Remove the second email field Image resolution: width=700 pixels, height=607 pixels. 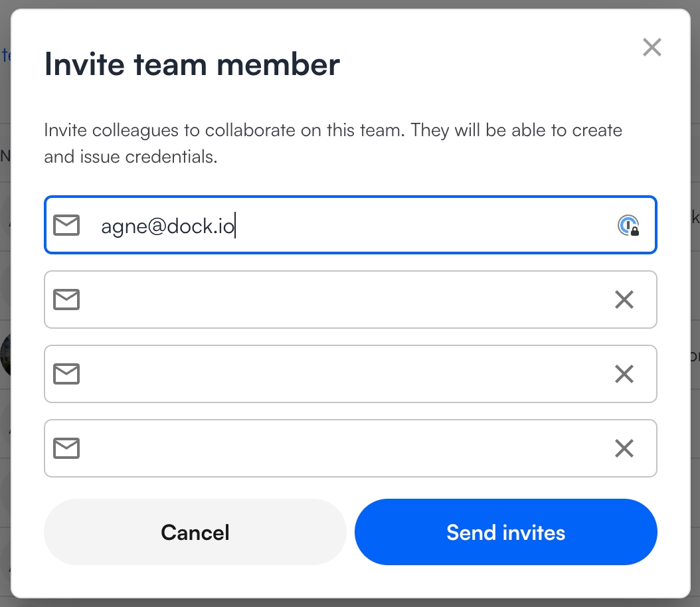coord(624,300)
